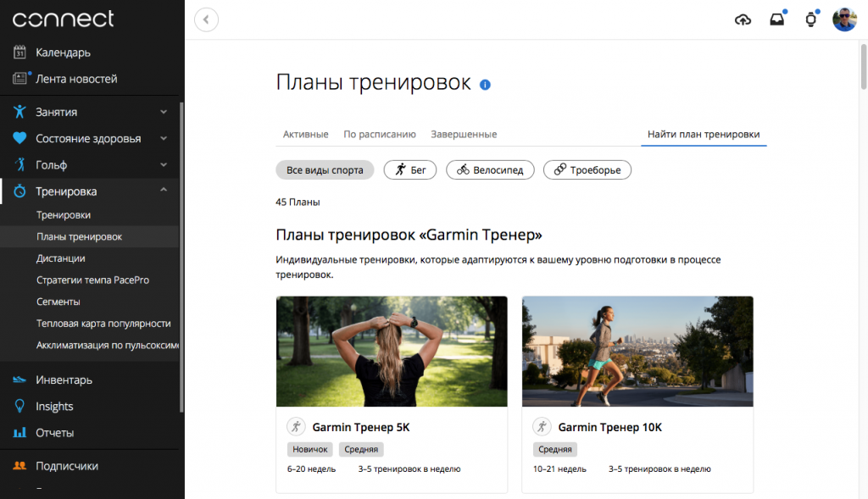Open Лента новостей in the sidebar
The height and width of the screenshot is (499, 868).
coord(76,79)
